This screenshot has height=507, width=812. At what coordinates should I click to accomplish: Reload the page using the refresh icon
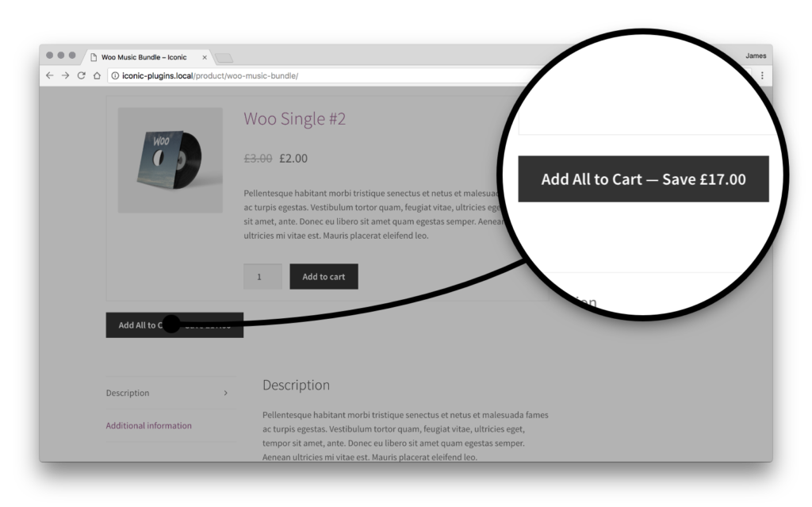(x=81, y=75)
